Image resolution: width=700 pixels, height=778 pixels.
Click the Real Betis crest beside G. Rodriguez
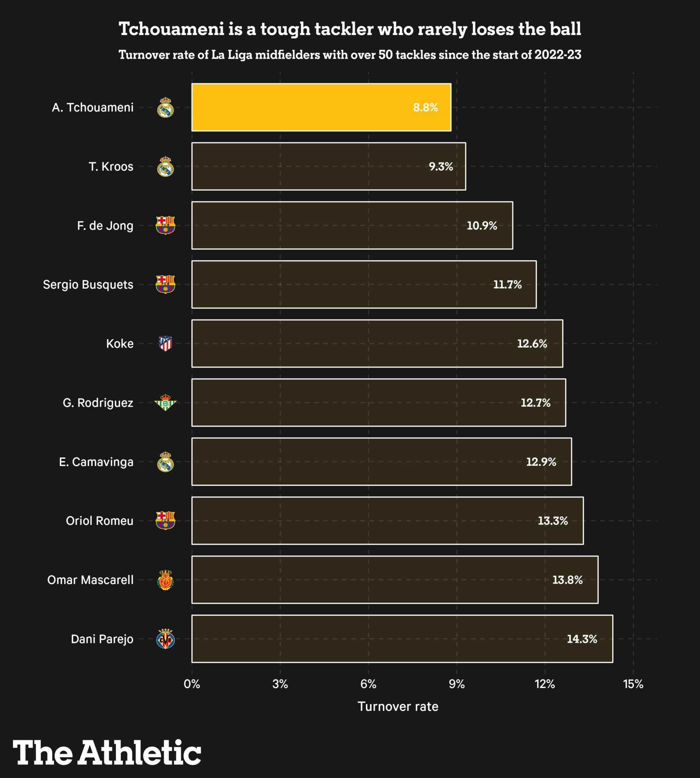[165, 402]
